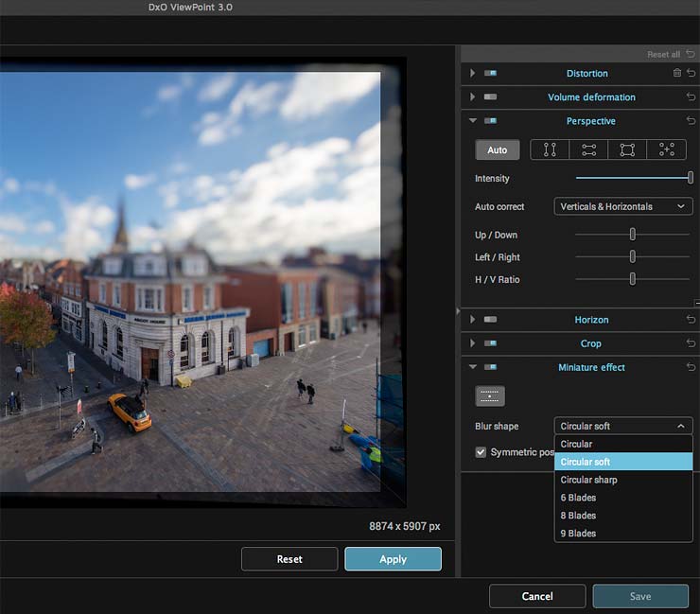700x614 pixels.
Task: Expand the Volume deformation panel
Action: 472,96
